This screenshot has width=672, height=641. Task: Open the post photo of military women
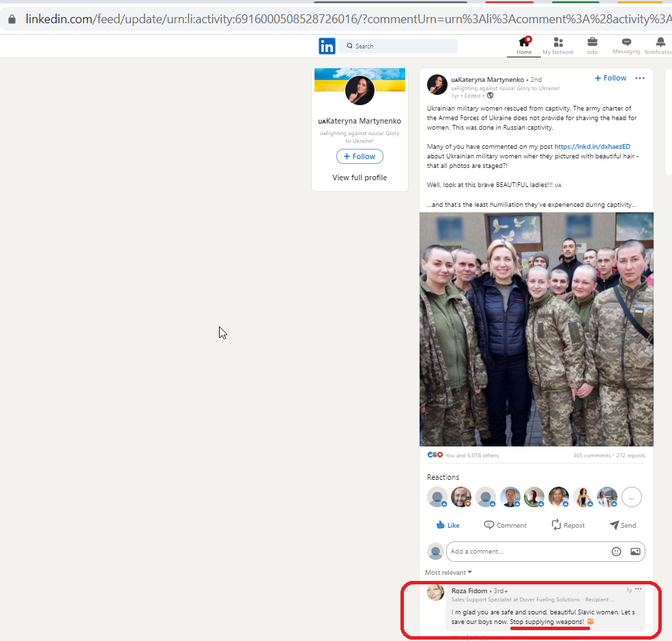pos(536,329)
